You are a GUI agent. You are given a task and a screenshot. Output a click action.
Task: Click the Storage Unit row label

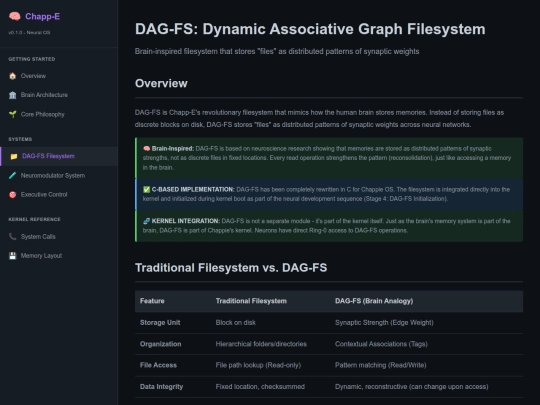[x=160, y=323]
